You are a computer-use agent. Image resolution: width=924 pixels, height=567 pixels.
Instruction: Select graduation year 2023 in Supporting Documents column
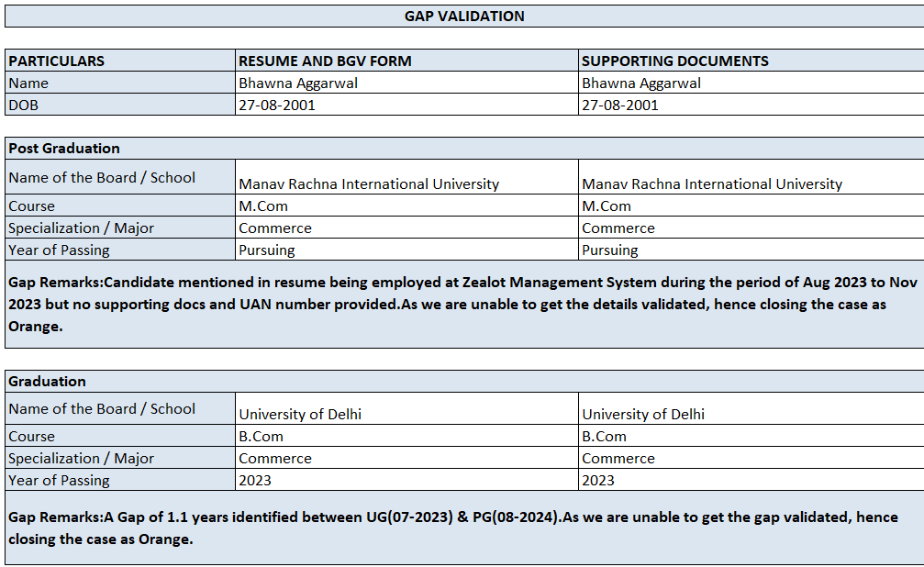click(598, 480)
